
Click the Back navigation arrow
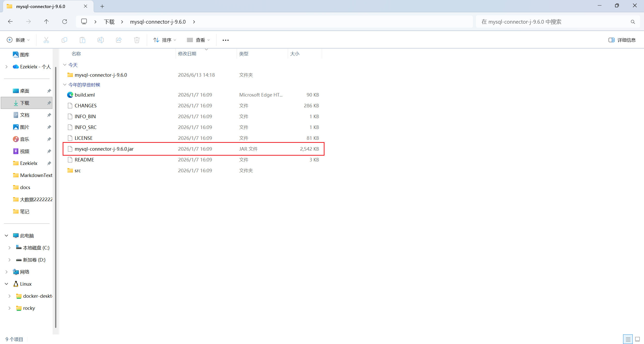(10, 22)
